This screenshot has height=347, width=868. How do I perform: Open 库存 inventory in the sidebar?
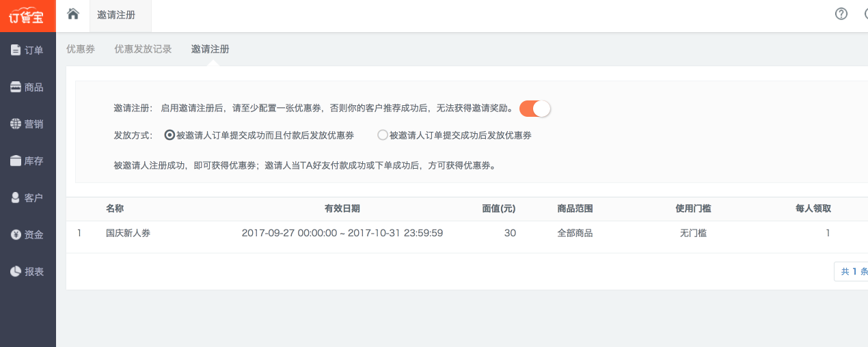point(27,161)
